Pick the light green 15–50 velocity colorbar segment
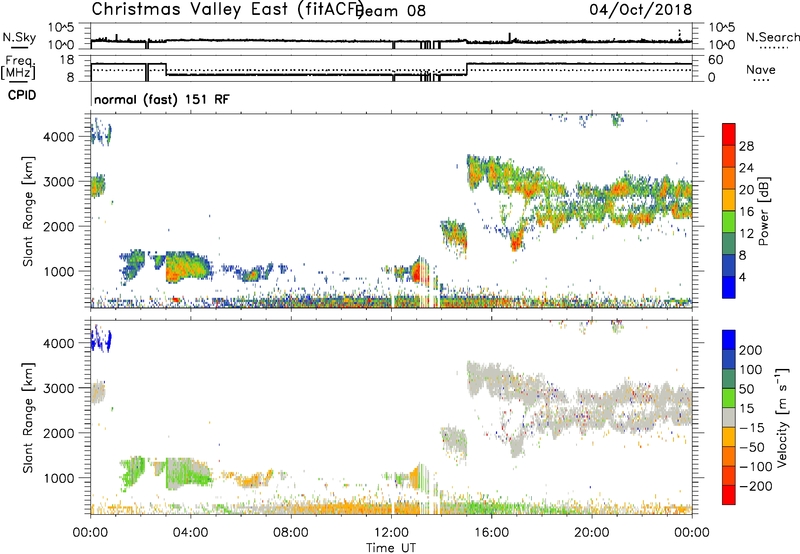The image size is (800, 554). click(x=729, y=398)
